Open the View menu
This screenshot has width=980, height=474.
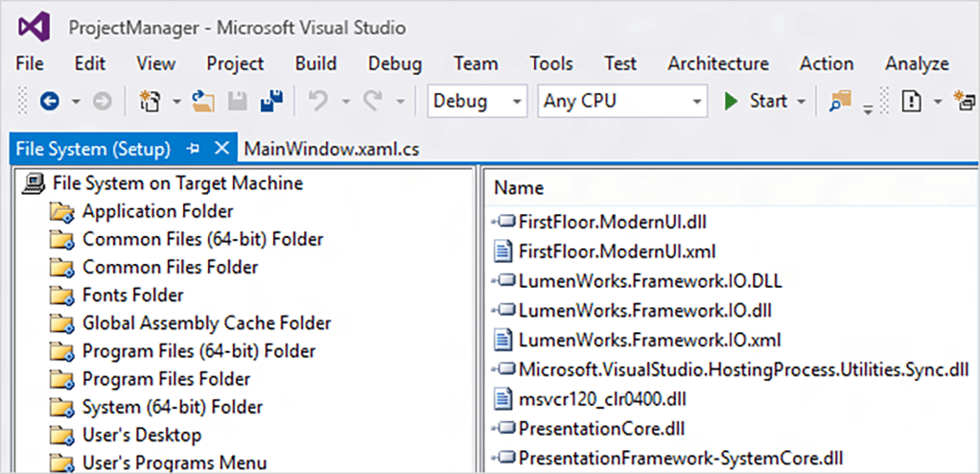point(156,63)
